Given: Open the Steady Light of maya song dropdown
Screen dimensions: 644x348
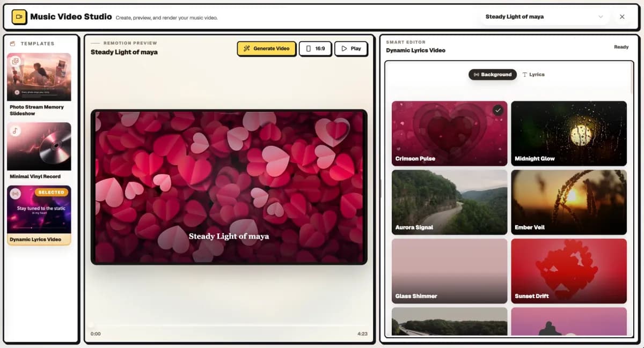Looking at the screenshot, I should point(544,17).
